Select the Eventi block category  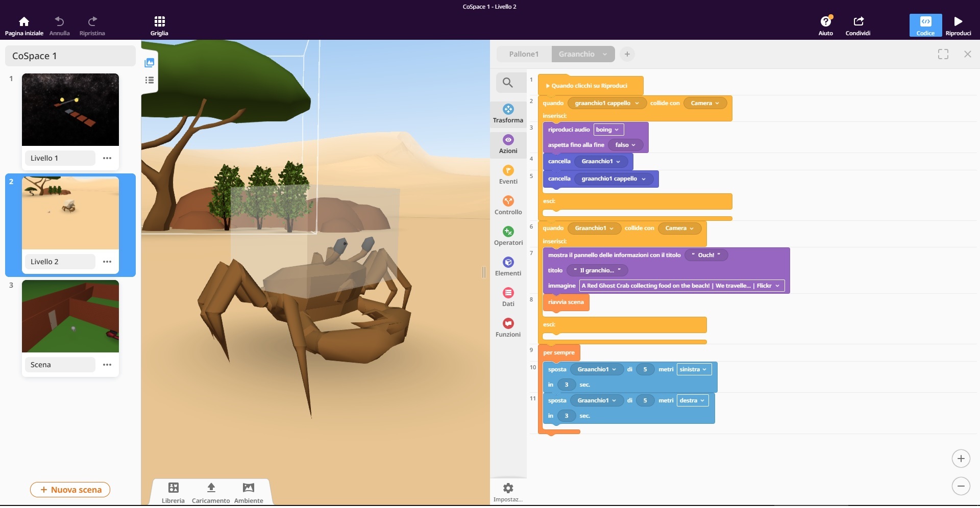pyautogui.click(x=508, y=175)
